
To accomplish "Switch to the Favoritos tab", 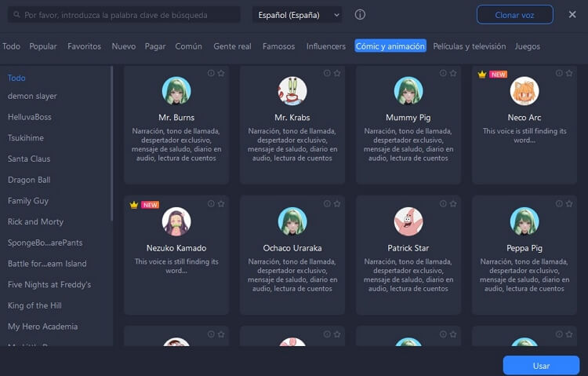I will 84,46.
